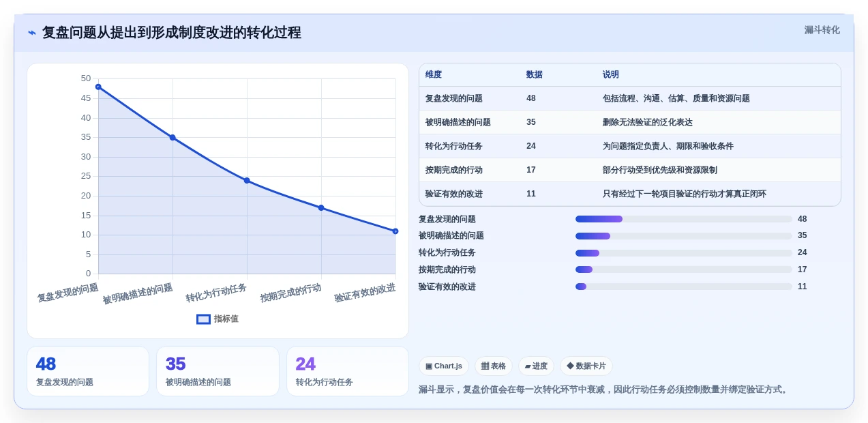Click the chart data point for 验证有效的改进

[395, 231]
